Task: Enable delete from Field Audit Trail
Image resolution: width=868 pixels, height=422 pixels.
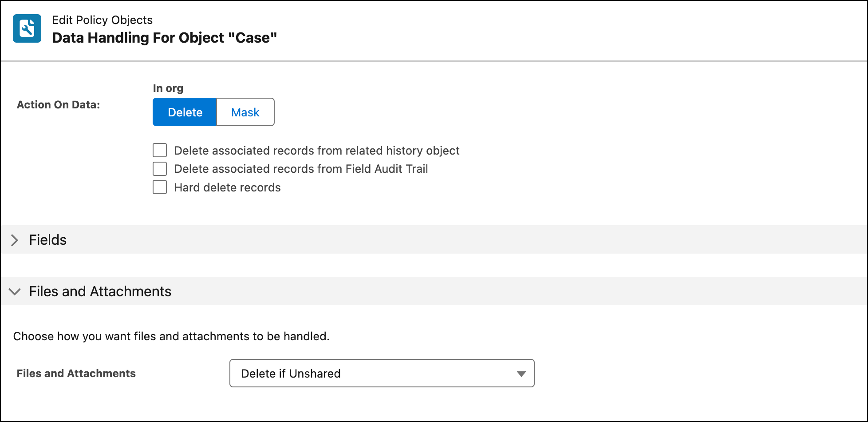Action: [160, 169]
